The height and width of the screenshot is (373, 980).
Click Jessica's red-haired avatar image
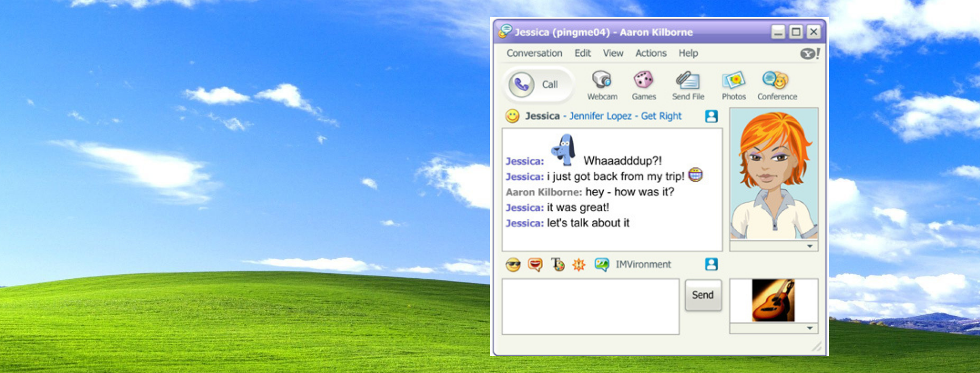(x=774, y=174)
